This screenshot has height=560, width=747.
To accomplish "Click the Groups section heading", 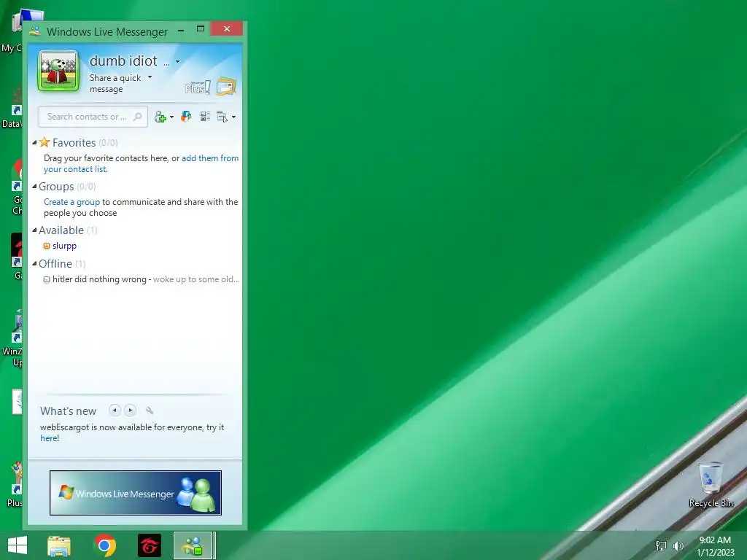I will coord(56,186).
